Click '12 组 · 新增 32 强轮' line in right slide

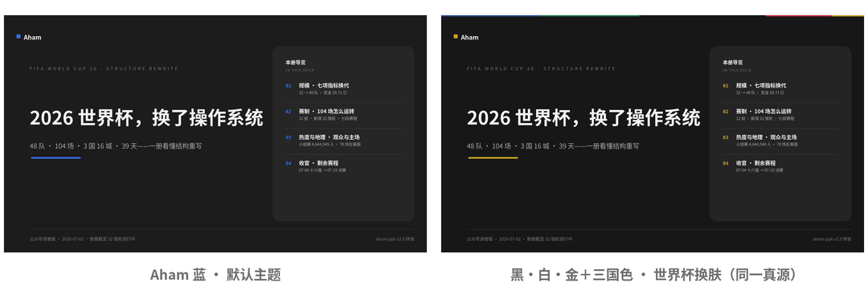(765, 118)
